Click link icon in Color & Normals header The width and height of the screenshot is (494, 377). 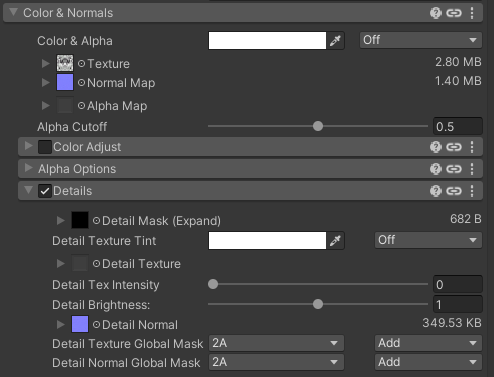[x=454, y=13]
